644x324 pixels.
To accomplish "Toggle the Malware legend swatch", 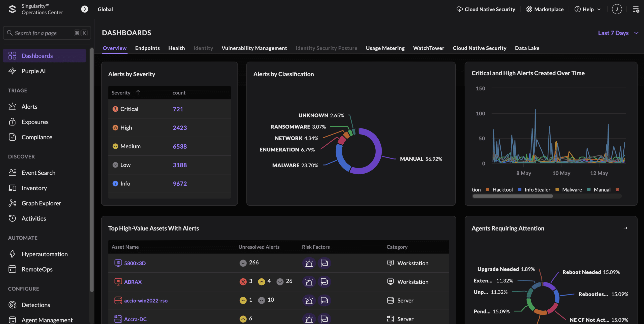I will pyautogui.click(x=557, y=189).
